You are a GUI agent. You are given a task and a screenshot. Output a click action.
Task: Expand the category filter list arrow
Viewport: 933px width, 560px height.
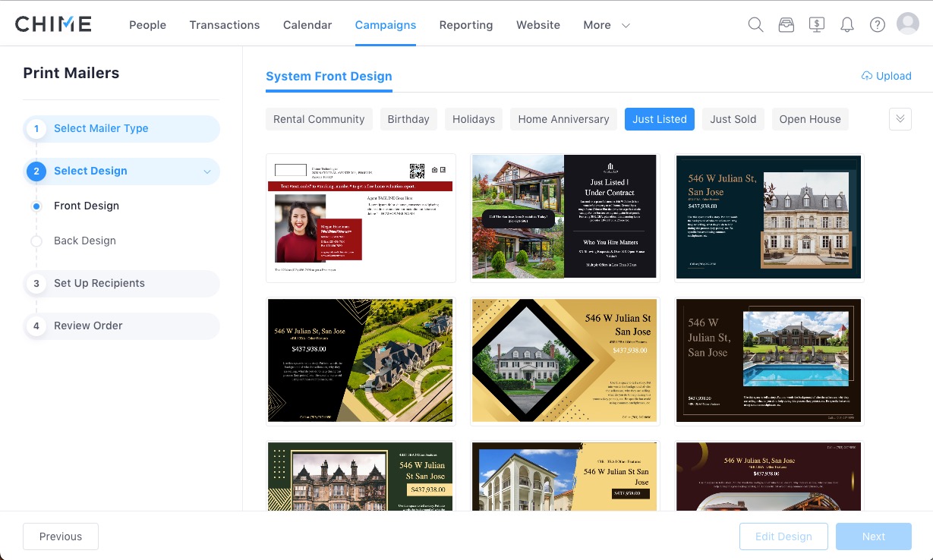click(x=900, y=119)
